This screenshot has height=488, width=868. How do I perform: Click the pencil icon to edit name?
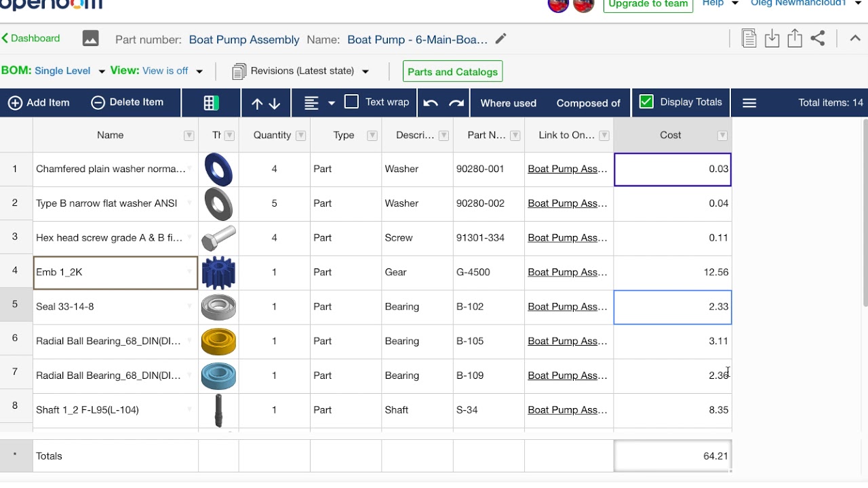[x=500, y=39]
